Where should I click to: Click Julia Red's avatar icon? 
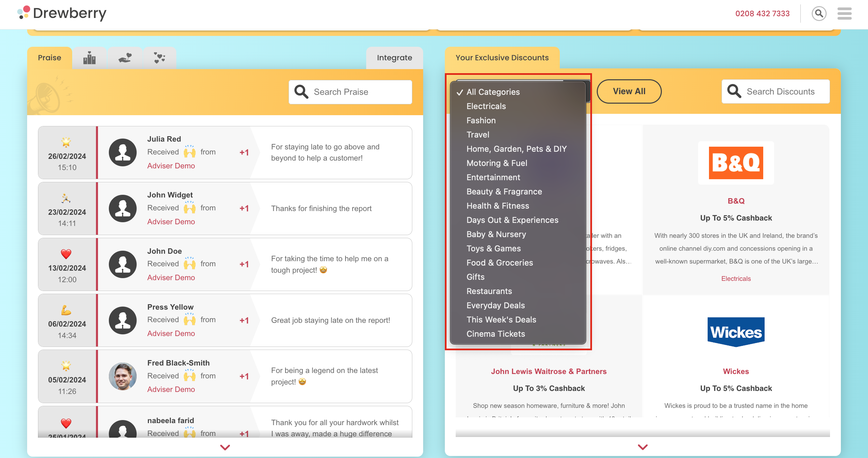pyautogui.click(x=123, y=152)
